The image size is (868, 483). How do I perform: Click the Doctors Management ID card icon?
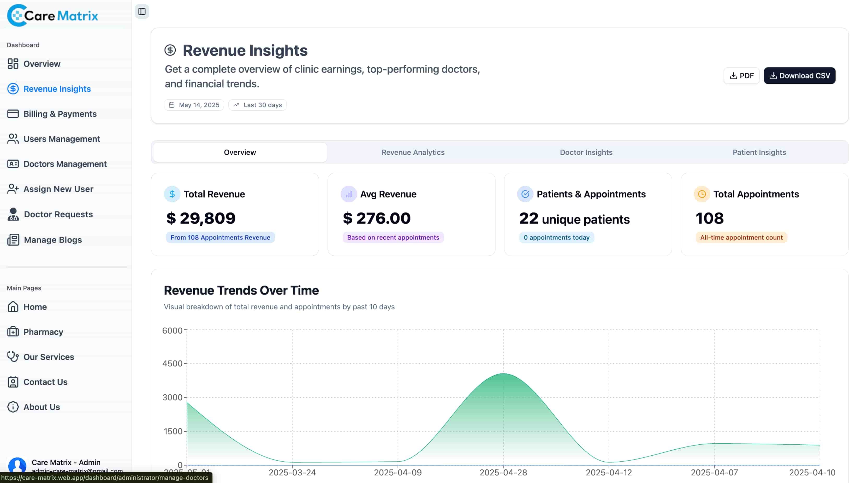point(13,164)
